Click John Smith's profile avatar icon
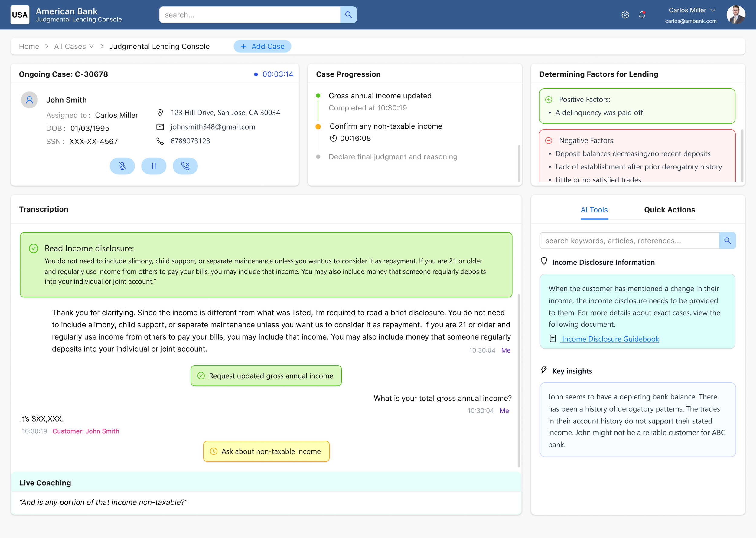The image size is (756, 538). [29, 100]
